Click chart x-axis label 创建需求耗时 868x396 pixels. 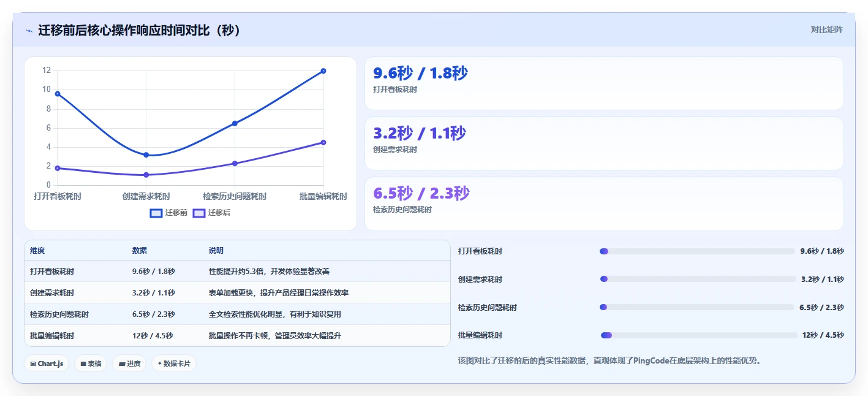[x=146, y=197]
